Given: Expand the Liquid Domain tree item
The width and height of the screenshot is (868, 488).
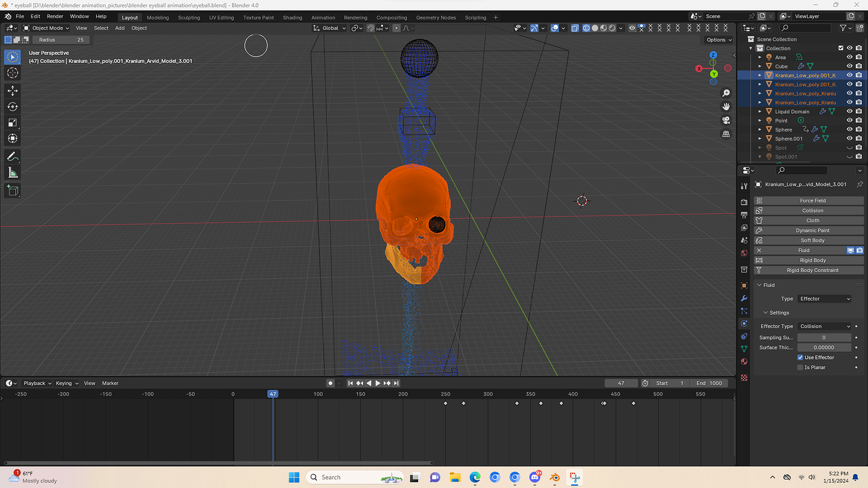Looking at the screenshot, I should (760, 111).
